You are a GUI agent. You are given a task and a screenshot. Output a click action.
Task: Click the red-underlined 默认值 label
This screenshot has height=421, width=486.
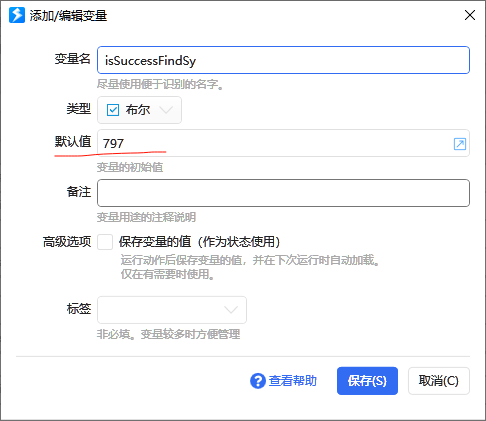[x=73, y=142]
